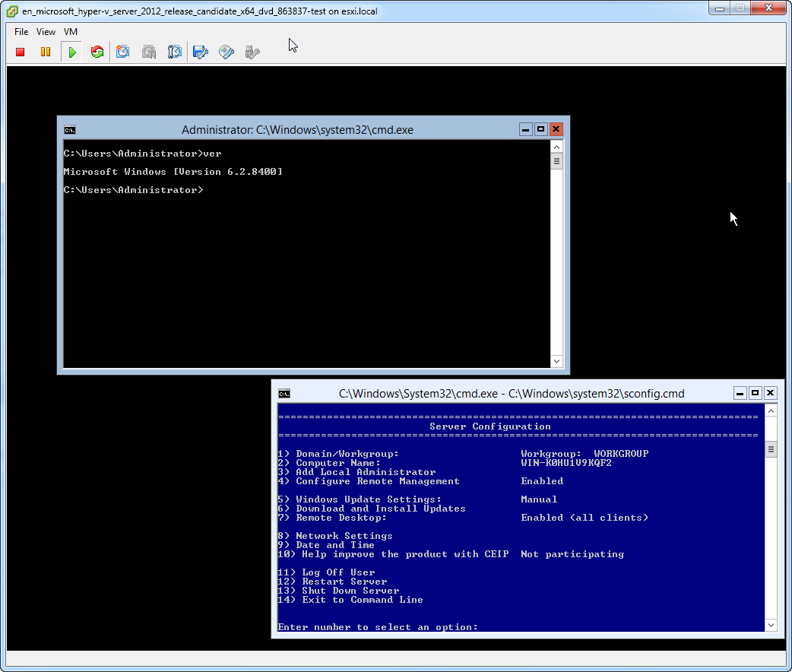Connect a USB device via the USB icon
Image resolution: width=792 pixels, height=672 pixels.
[252, 52]
